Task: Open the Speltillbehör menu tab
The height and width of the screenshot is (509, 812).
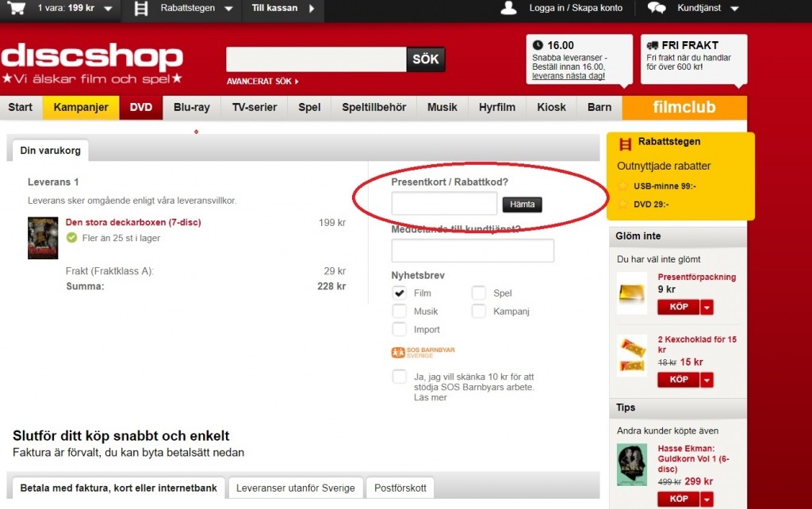Action: (374, 107)
